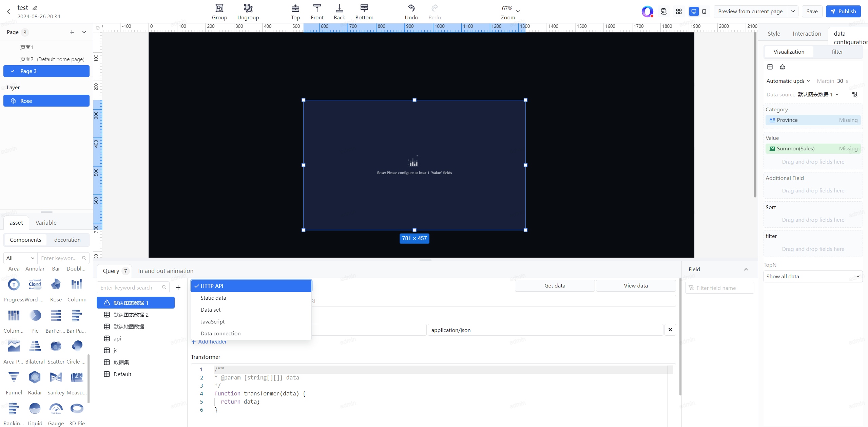Screen dimensions: 868x427
Task: Switch to desktop device view
Action: point(694,12)
